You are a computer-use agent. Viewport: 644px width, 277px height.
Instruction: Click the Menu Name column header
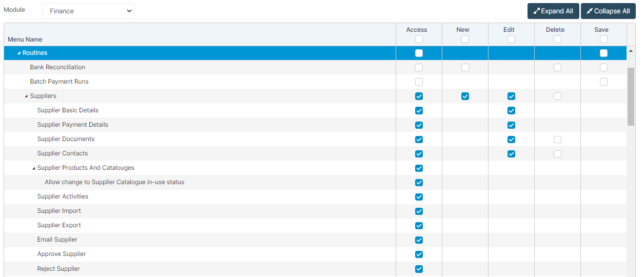coord(200,34)
